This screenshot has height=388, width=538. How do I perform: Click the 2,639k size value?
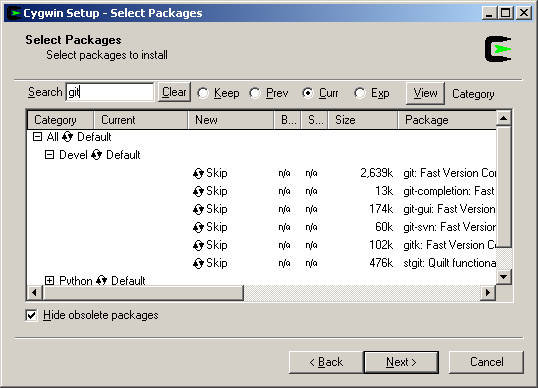pos(376,173)
